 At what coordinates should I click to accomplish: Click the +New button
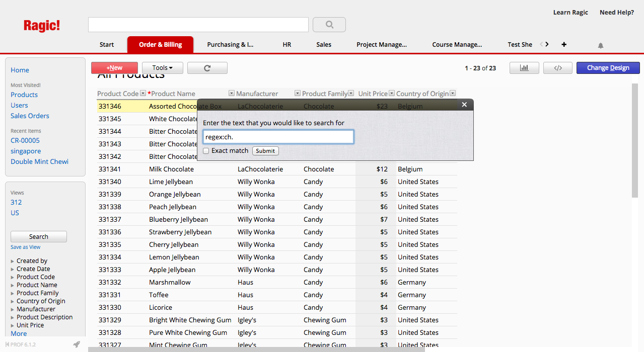[114, 68]
